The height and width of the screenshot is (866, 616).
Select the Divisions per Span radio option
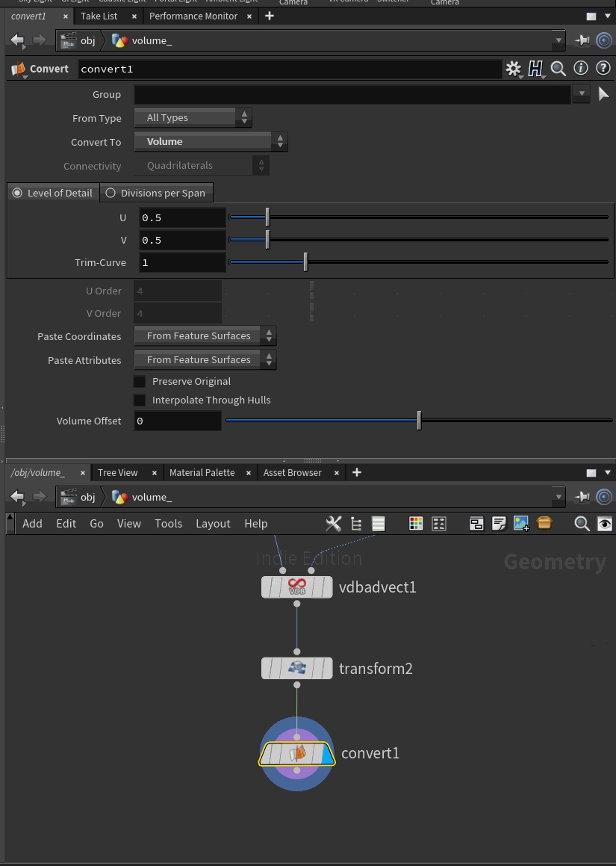(155, 193)
